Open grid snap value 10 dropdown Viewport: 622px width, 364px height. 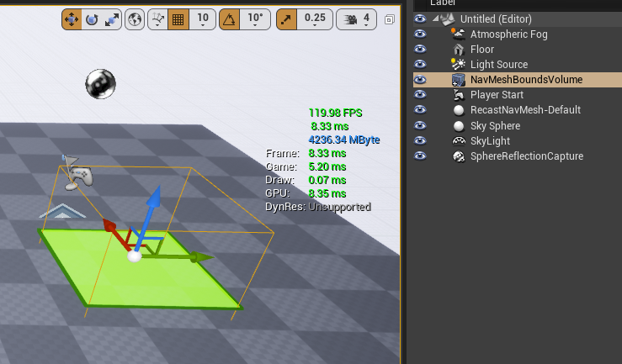pos(203,19)
